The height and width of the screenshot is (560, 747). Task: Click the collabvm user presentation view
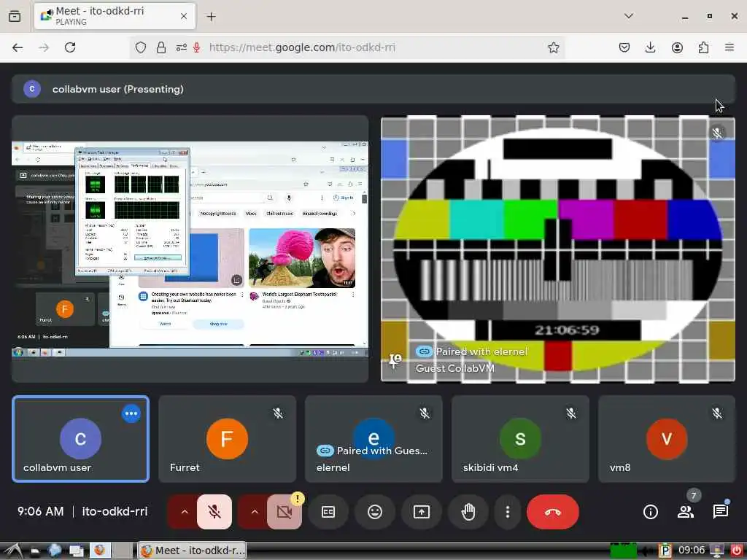(190, 249)
